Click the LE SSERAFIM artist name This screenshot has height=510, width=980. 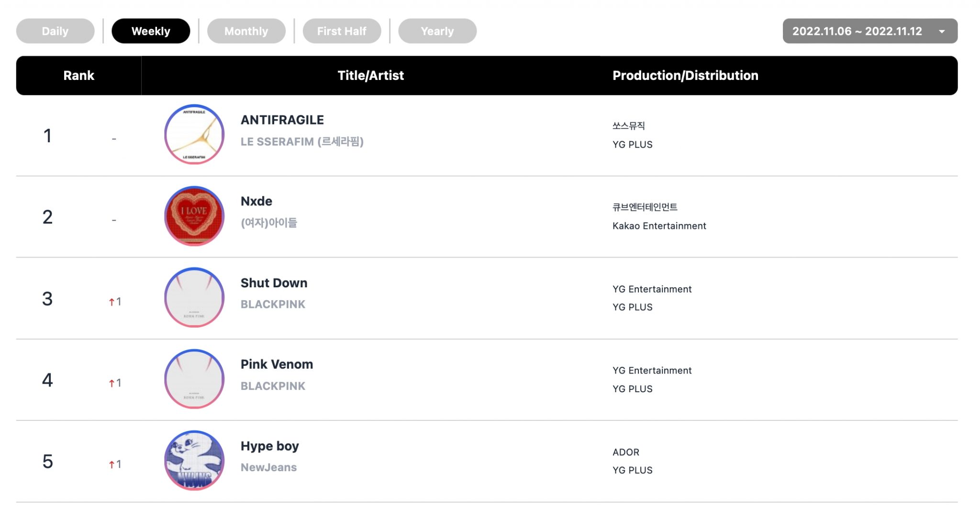coord(302,142)
